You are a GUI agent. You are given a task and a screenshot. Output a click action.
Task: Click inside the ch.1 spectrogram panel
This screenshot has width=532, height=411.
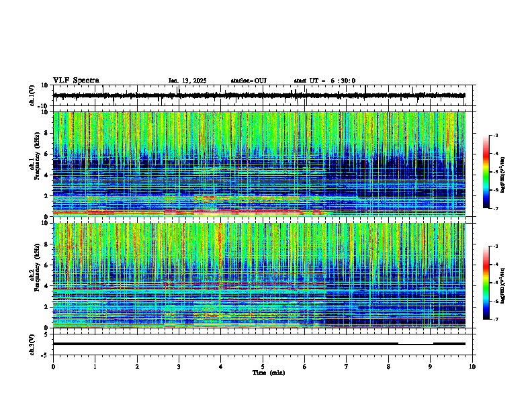click(x=259, y=164)
